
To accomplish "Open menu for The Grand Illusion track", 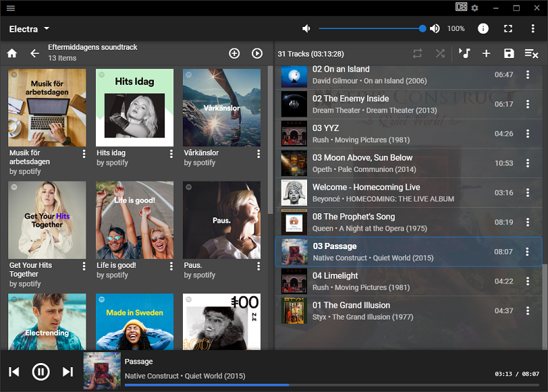I will pos(528,311).
